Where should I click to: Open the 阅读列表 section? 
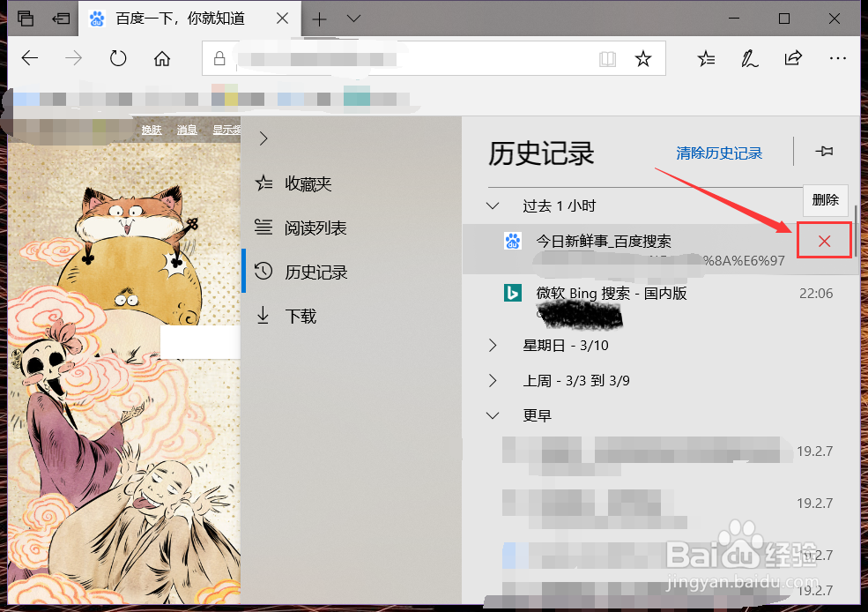point(351,228)
